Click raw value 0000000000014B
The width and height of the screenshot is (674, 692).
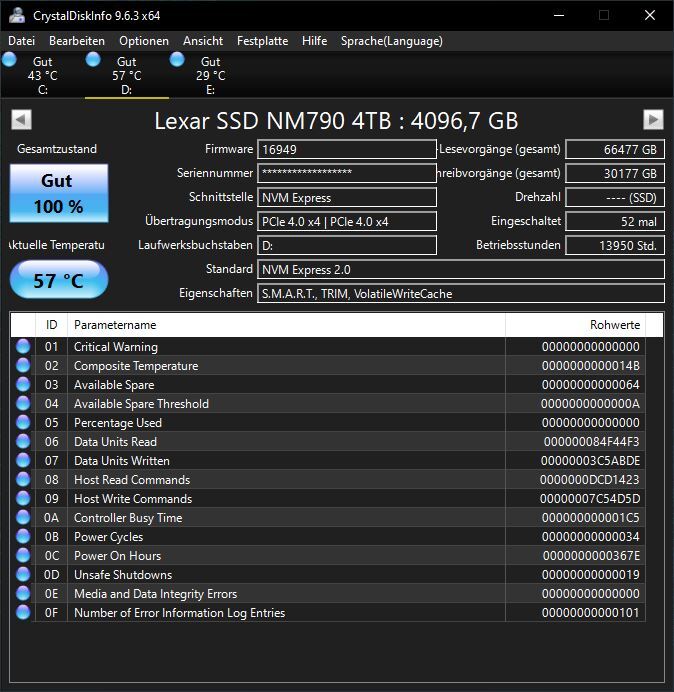[x=591, y=365]
